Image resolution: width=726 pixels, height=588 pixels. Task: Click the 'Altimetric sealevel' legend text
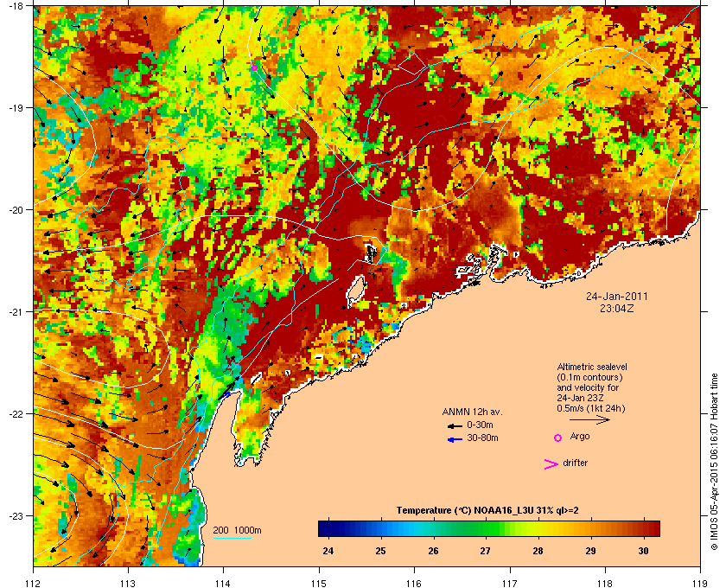point(592,367)
